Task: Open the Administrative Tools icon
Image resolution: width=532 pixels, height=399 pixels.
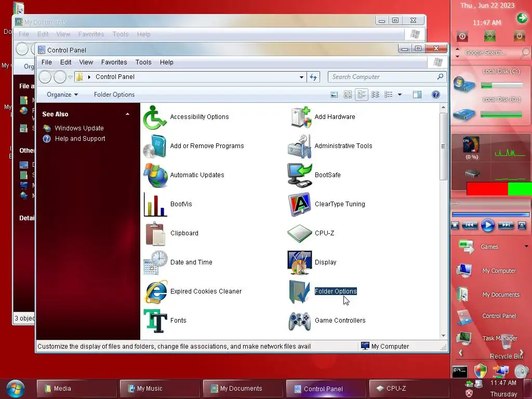Action: click(x=299, y=146)
